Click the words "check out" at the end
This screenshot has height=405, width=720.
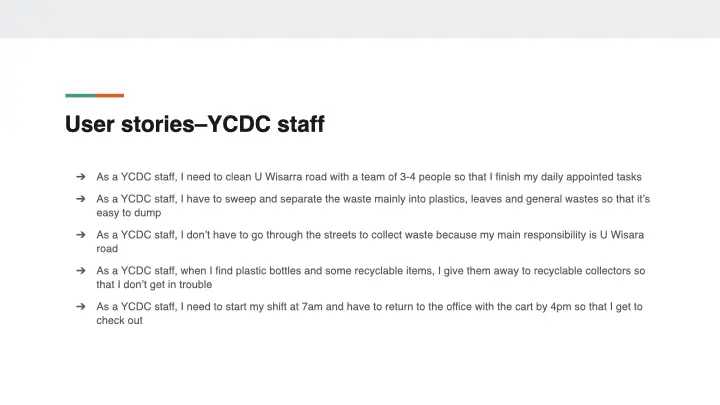click(120, 321)
